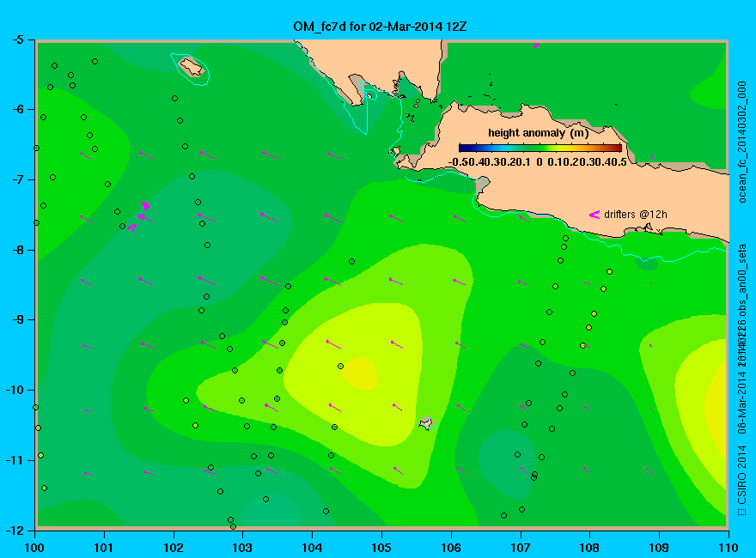The width and height of the screenshot is (756, 558).
Task: Click the green center of the colorbar
Action: [540, 148]
